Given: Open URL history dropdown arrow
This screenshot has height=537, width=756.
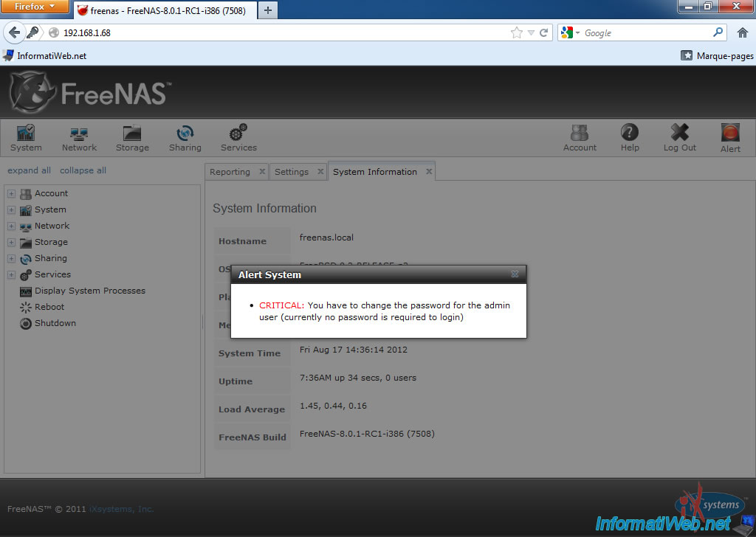Looking at the screenshot, I should click(531, 32).
